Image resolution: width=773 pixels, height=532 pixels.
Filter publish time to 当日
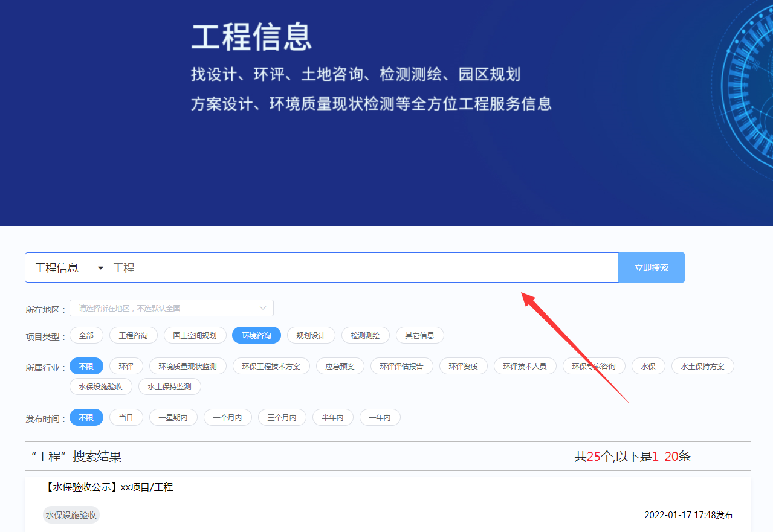click(126, 417)
